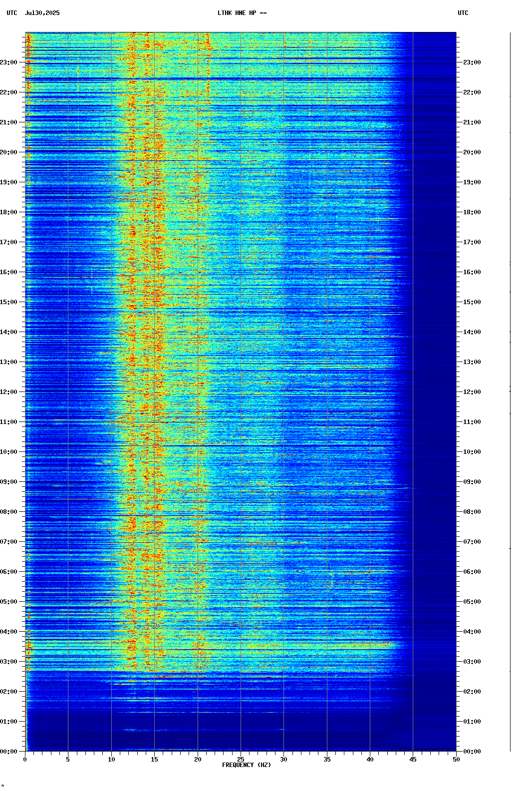
Task: Select "08:00" on the right time axis
Action: point(472,512)
